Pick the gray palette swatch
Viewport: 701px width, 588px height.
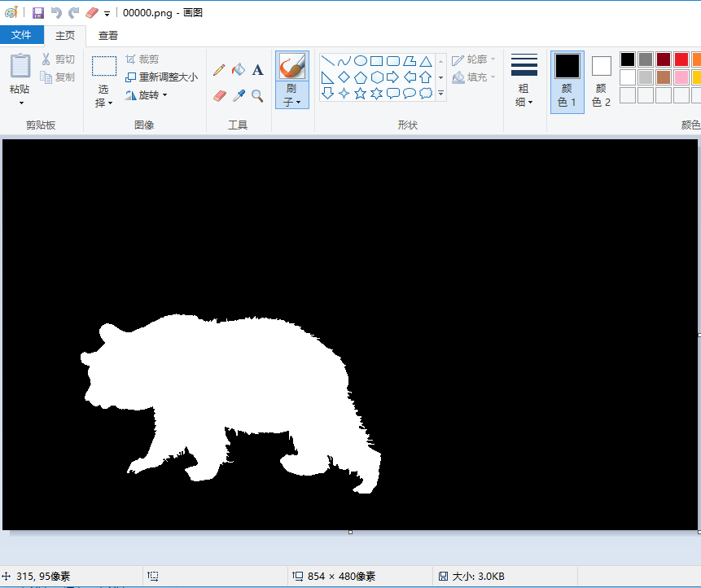pyautogui.click(x=646, y=59)
